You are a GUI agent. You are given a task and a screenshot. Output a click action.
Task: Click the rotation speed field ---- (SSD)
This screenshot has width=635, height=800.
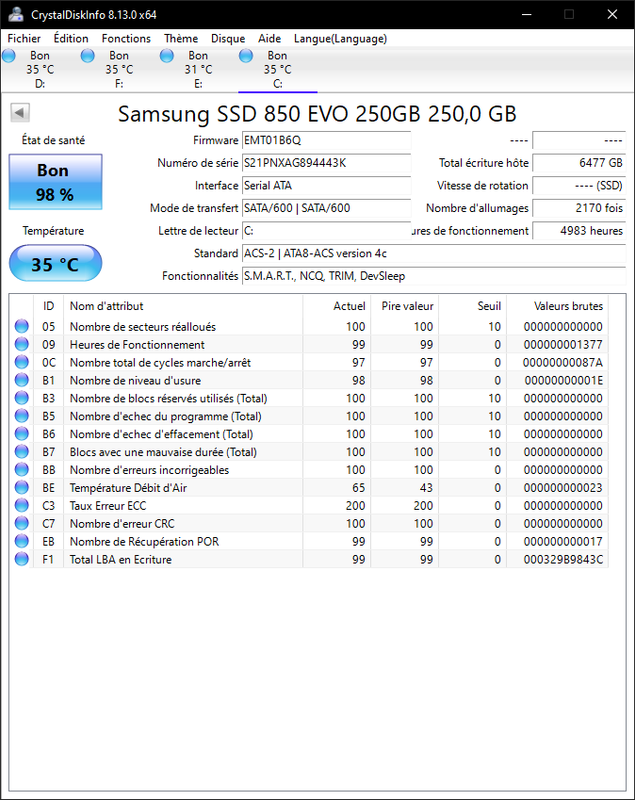click(579, 185)
